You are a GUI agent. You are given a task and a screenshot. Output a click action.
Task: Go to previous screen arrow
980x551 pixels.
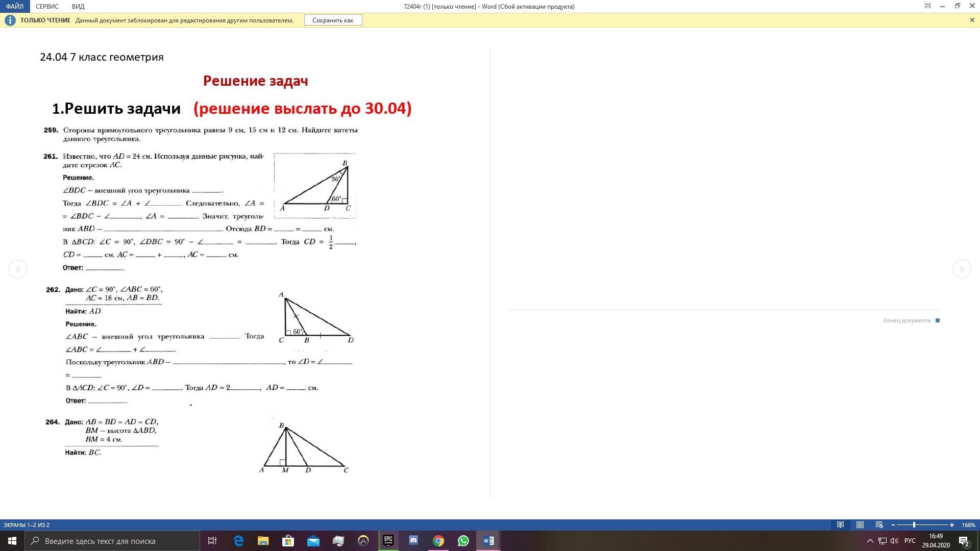18,269
